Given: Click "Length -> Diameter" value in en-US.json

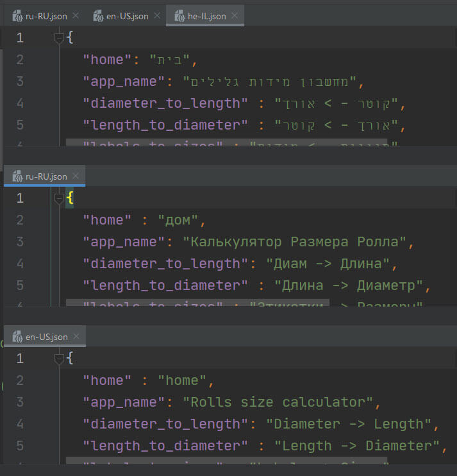Looking at the screenshot, I should [357, 446].
